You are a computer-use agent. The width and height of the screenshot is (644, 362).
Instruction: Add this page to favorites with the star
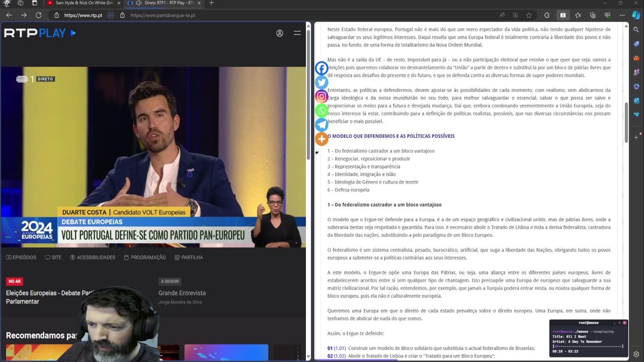click(529, 15)
